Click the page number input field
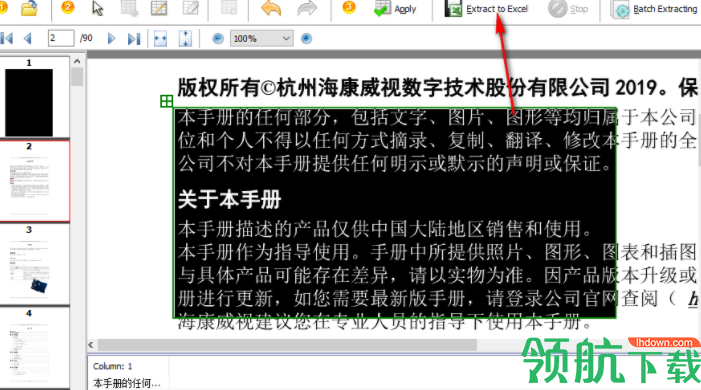This screenshot has width=701, height=390. tap(61, 38)
